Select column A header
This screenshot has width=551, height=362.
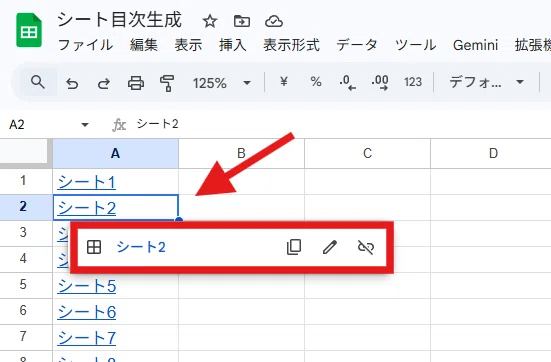[x=116, y=154]
